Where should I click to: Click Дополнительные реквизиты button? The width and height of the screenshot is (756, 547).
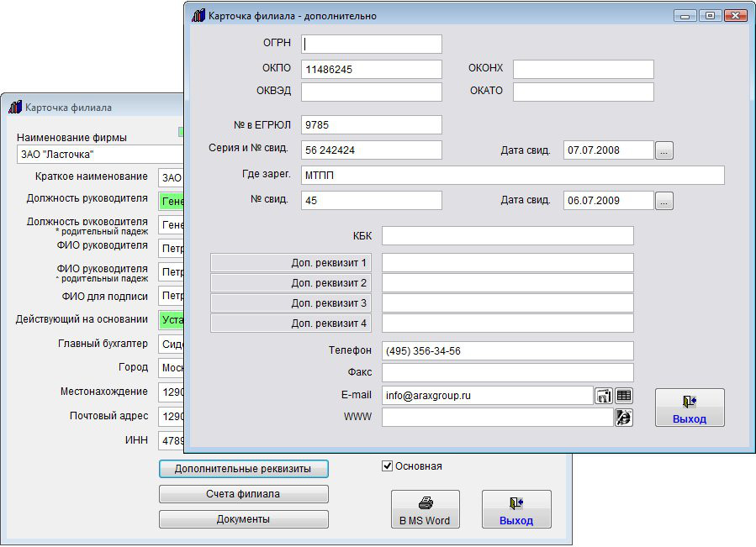pos(244,469)
